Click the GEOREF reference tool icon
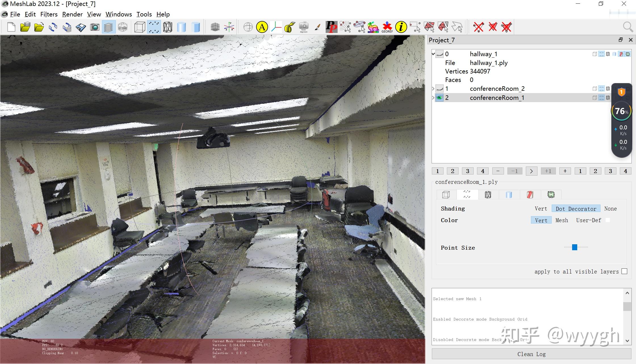Image resolution: width=636 pixels, height=364 pixels. click(387, 27)
